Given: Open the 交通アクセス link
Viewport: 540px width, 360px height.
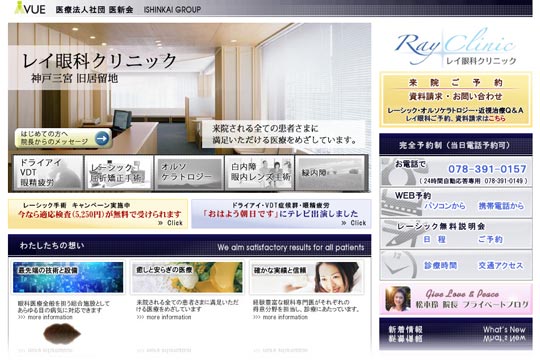Looking at the screenshot, I should [500, 266].
